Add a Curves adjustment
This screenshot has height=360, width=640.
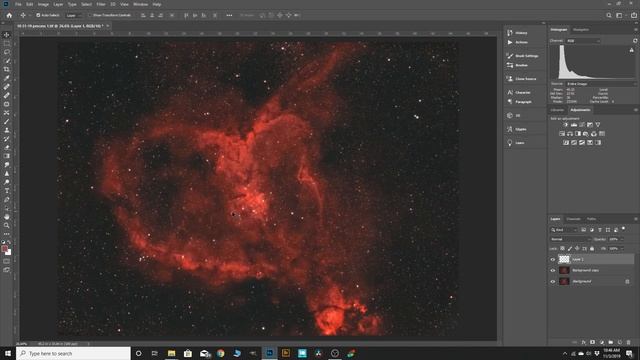click(582, 124)
